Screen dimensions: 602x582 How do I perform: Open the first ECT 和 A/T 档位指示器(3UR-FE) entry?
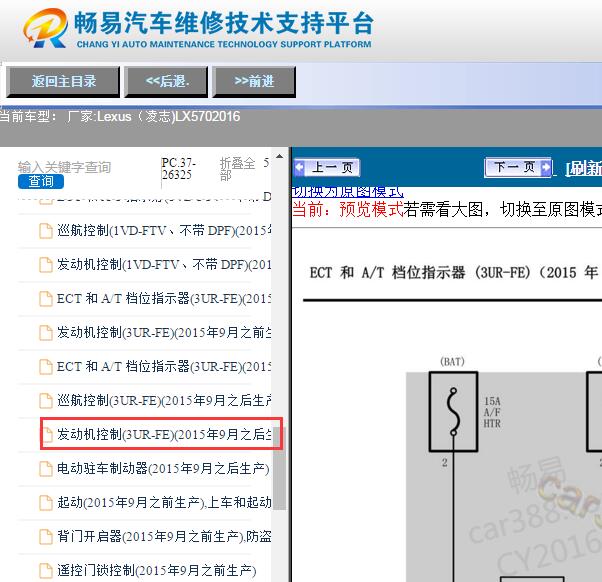click(x=164, y=298)
